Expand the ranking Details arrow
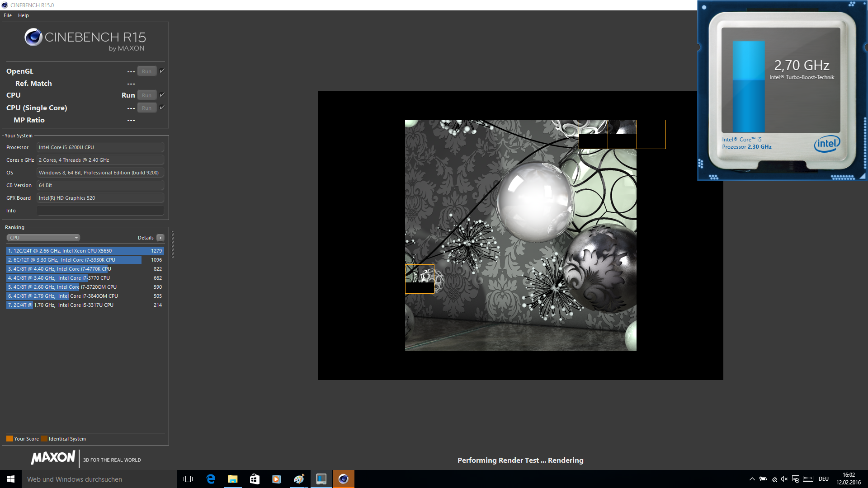The width and height of the screenshot is (868, 488). pyautogui.click(x=160, y=238)
